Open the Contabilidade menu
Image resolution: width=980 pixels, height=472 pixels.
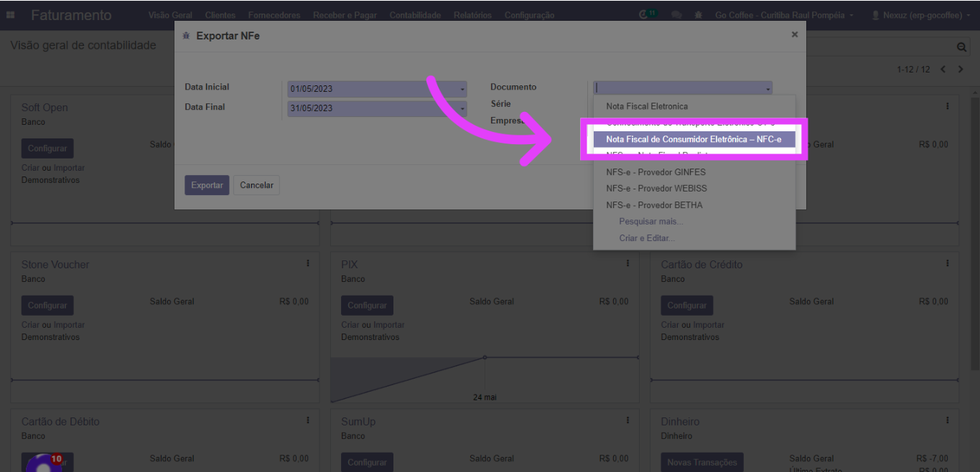[415, 15]
